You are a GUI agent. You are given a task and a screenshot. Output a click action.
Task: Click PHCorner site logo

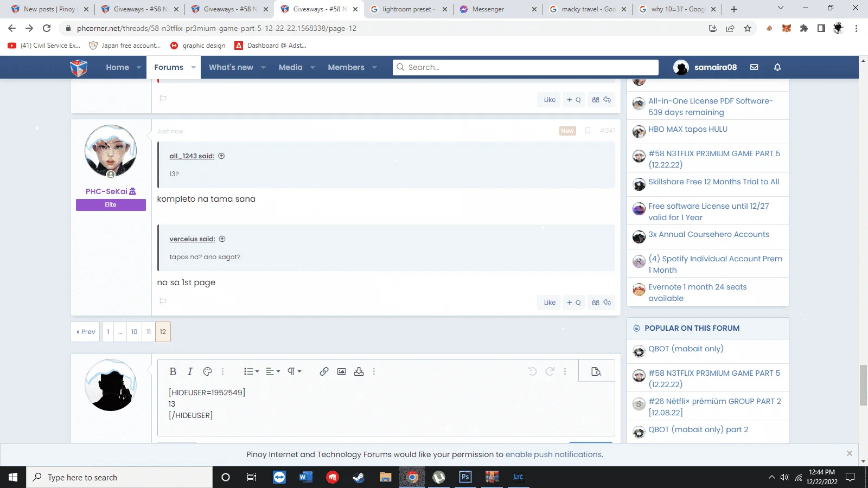pos(79,67)
